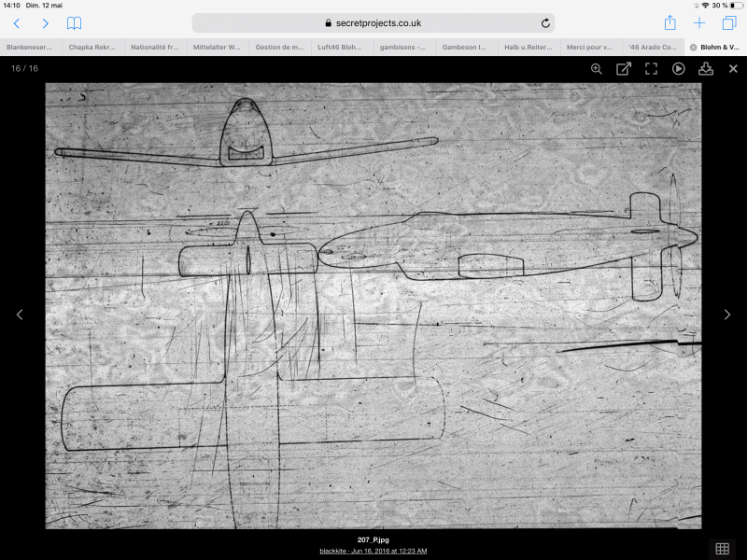Image resolution: width=747 pixels, height=560 pixels.
Task: Reload the page in the address bar
Action: pyautogui.click(x=545, y=23)
